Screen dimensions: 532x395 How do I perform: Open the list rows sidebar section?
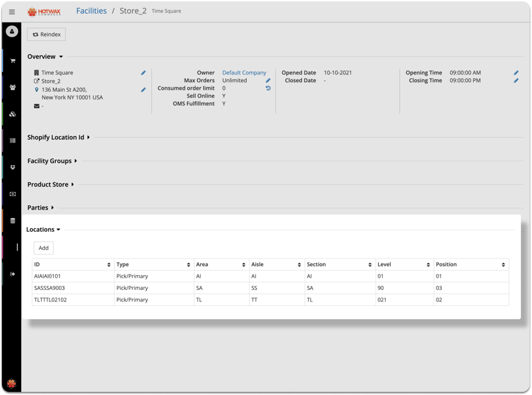(13, 140)
